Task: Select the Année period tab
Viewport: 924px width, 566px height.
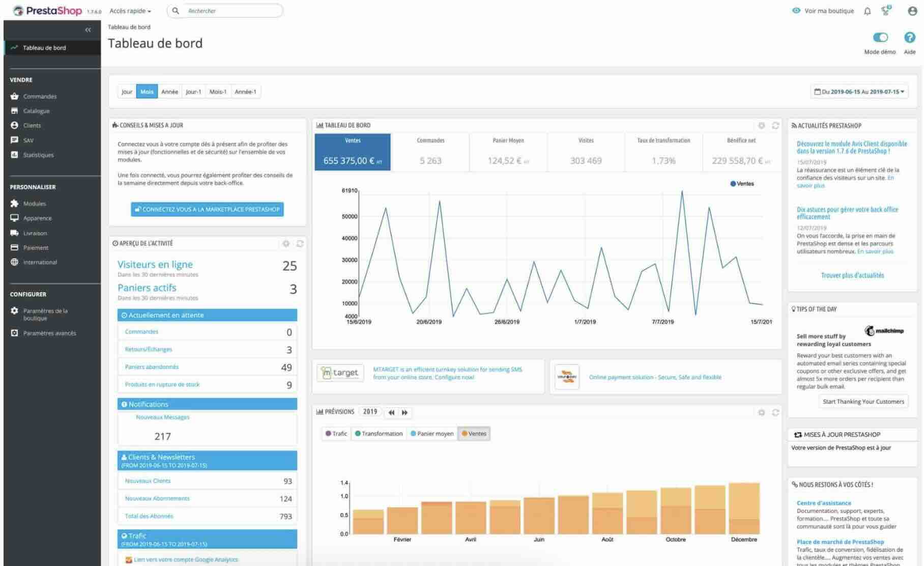Action: 169,92
